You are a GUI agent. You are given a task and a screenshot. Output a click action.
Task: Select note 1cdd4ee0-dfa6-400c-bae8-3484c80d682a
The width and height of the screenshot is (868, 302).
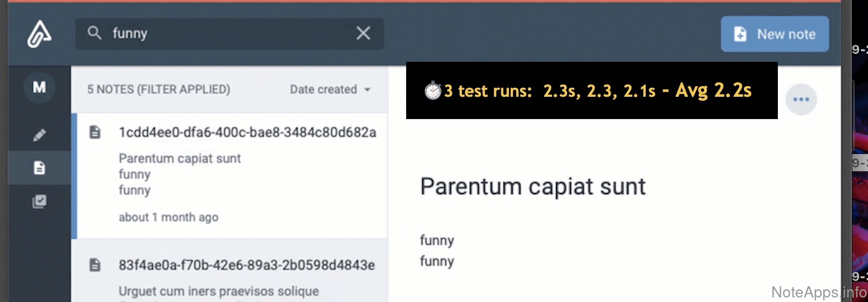point(247,133)
